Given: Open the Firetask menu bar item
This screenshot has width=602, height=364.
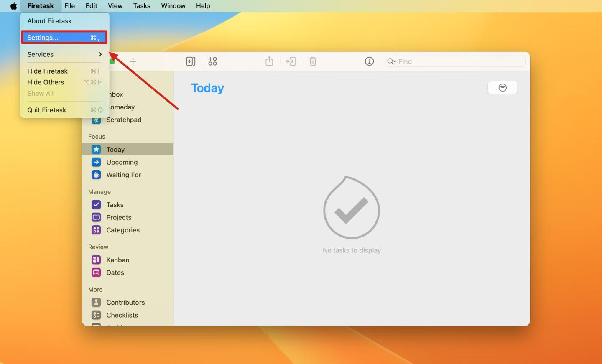Looking at the screenshot, I should click(41, 6).
